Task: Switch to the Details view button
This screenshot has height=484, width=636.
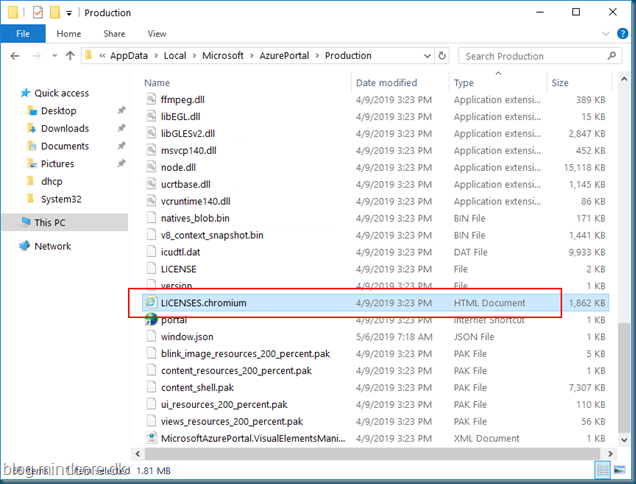Action: point(602,470)
